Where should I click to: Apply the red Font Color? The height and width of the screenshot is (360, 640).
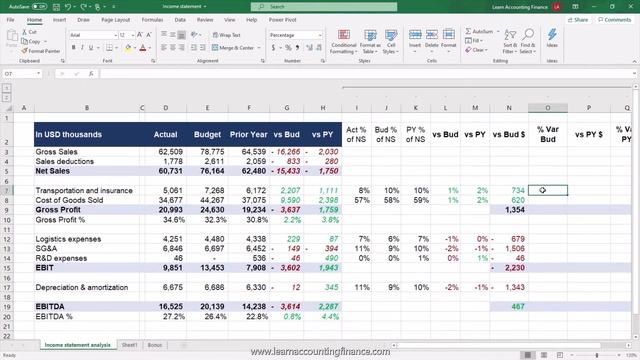(143, 48)
